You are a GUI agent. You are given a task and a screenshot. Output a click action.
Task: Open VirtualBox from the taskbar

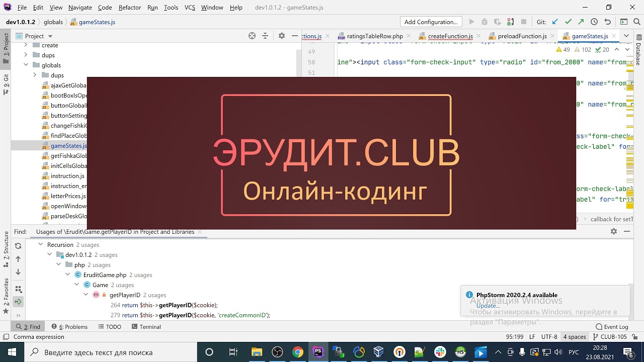pos(379,352)
